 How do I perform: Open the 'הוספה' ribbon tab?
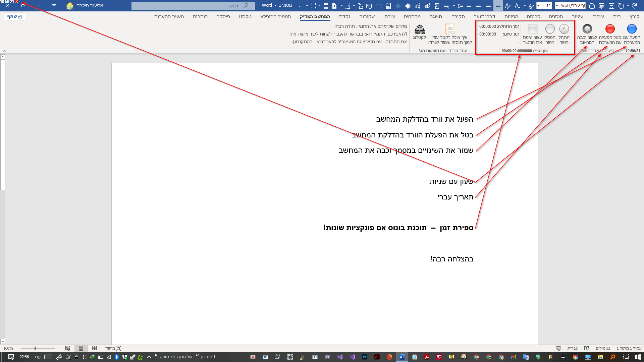point(556,16)
